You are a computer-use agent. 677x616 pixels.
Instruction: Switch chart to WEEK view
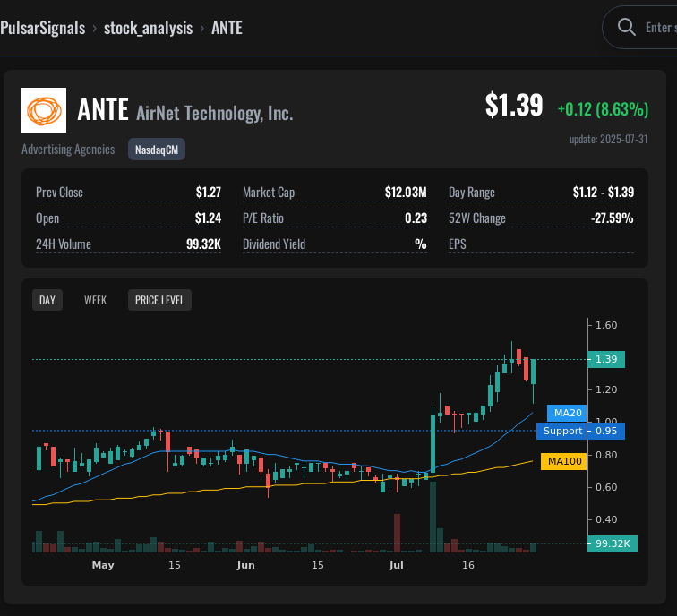click(x=96, y=300)
